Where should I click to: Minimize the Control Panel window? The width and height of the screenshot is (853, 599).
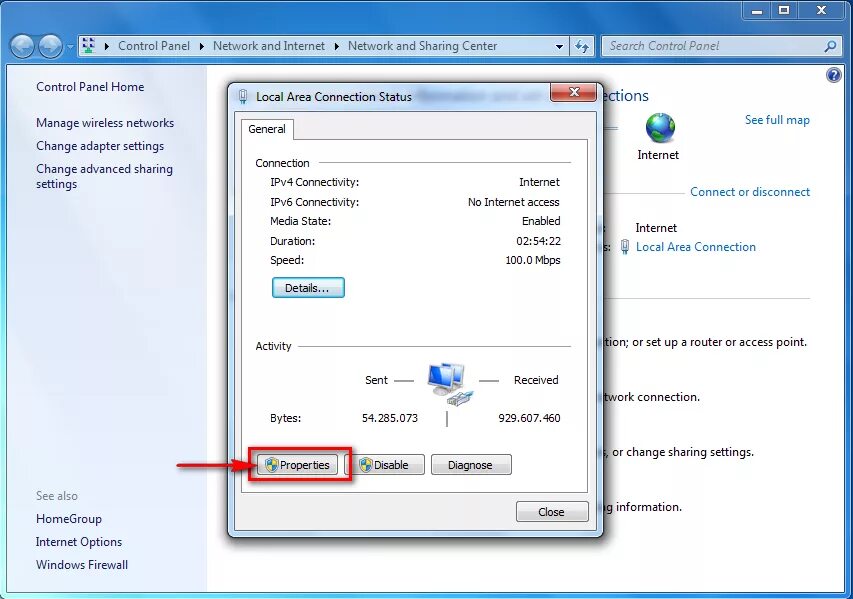coord(757,10)
